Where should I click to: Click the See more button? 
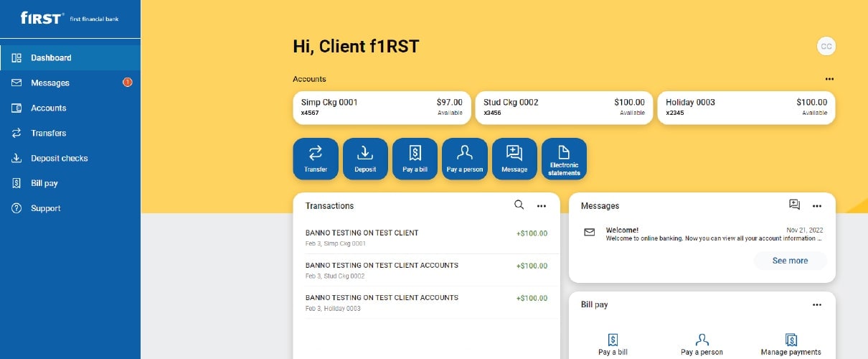click(790, 261)
